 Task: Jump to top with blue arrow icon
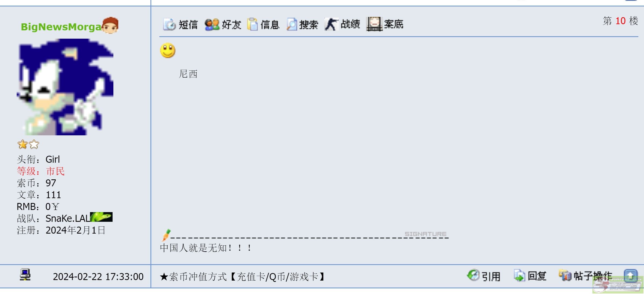click(x=630, y=275)
